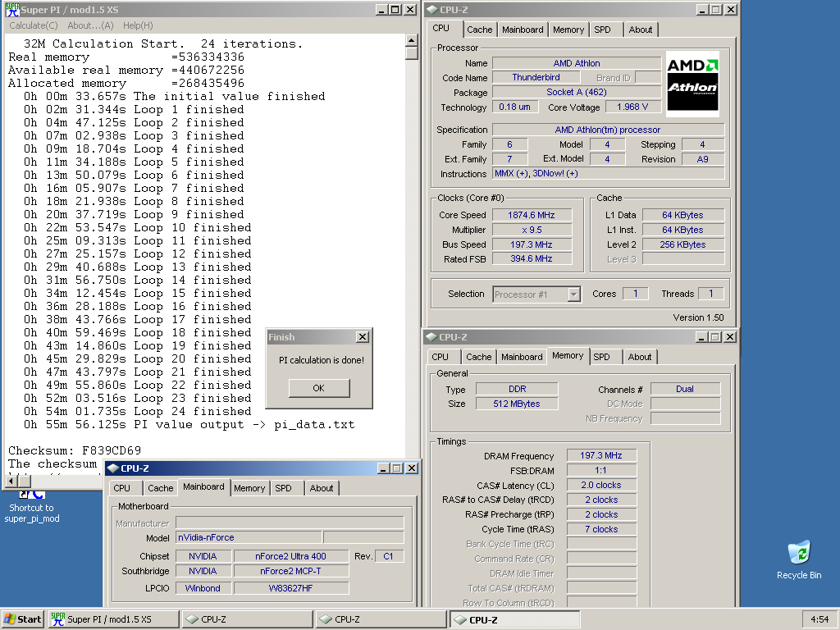Click the second CPU-Z taskbar button

click(x=381, y=619)
